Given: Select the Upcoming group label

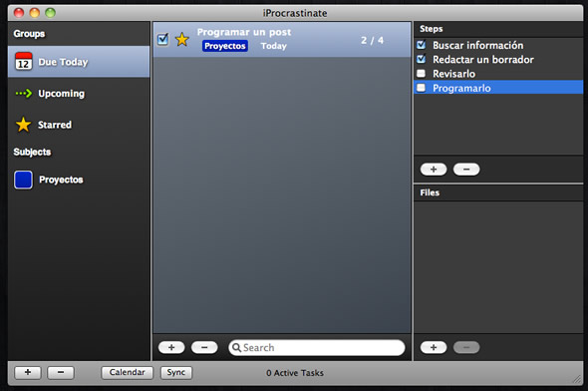Looking at the screenshot, I should pyautogui.click(x=61, y=94).
